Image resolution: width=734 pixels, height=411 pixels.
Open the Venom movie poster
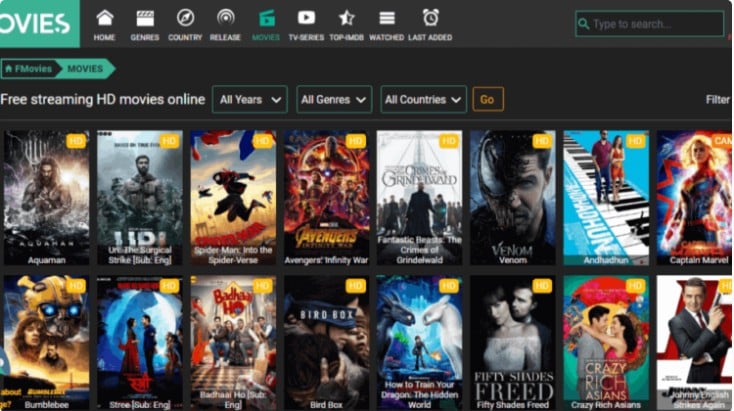[x=513, y=198]
